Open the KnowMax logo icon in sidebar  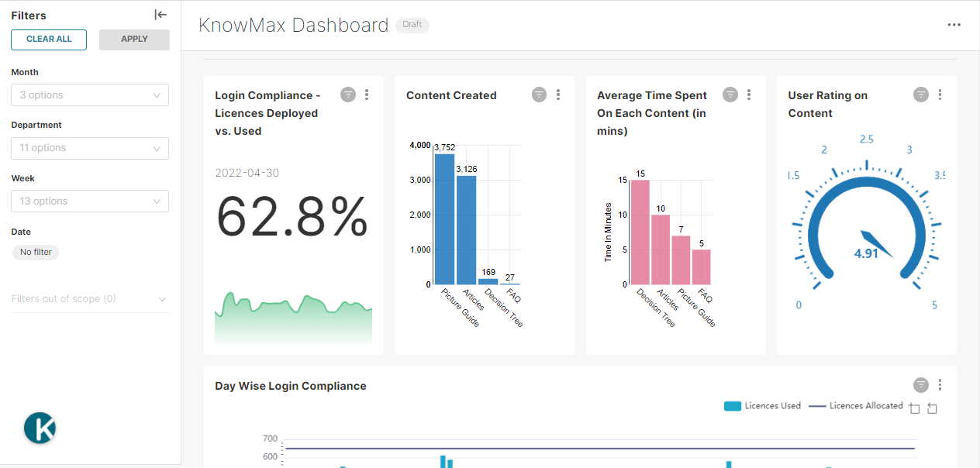coord(40,428)
